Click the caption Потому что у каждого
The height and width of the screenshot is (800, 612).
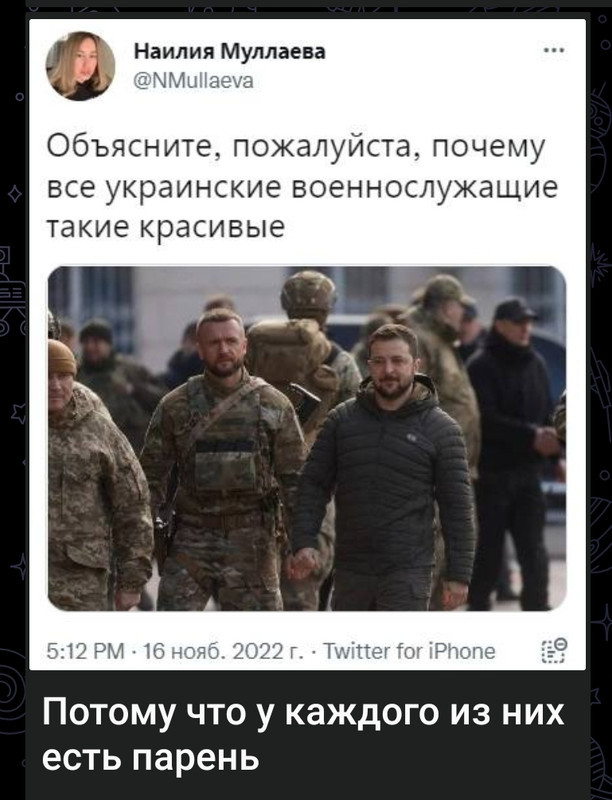[x=303, y=712]
